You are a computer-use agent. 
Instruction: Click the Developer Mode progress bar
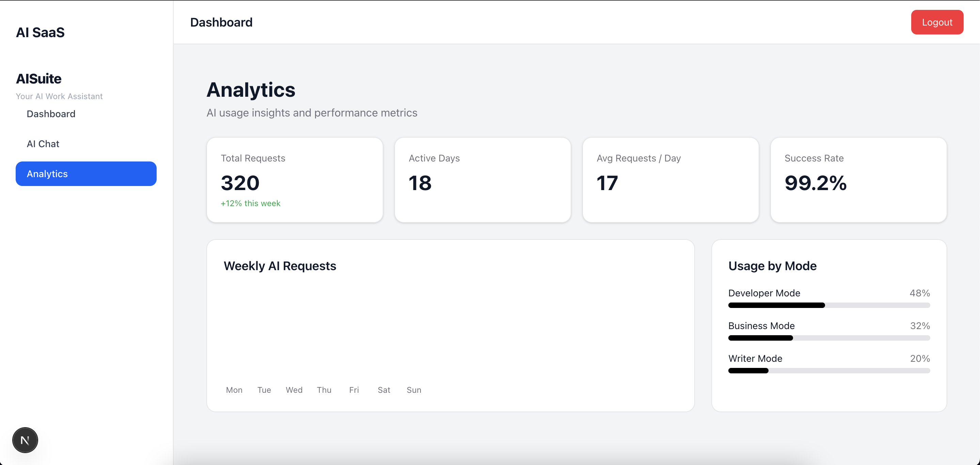829,305
